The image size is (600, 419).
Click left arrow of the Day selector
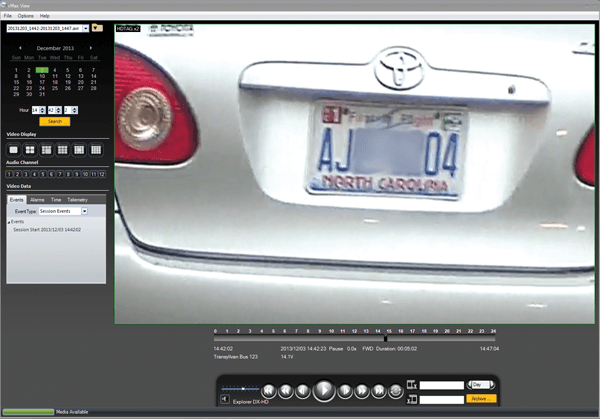click(469, 385)
